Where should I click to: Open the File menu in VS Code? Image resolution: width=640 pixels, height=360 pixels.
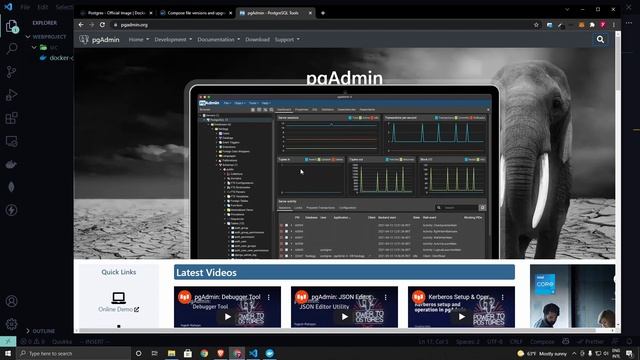[x=25, y=7]
